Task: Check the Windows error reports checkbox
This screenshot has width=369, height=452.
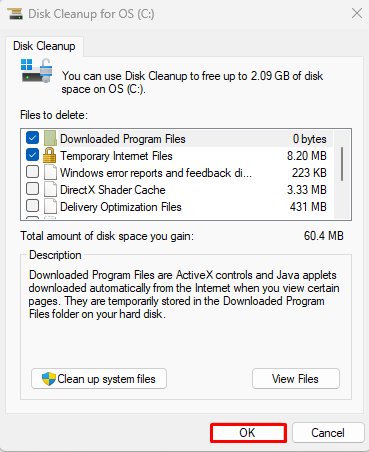Action: pyautogui.click(x=32, y=172)
